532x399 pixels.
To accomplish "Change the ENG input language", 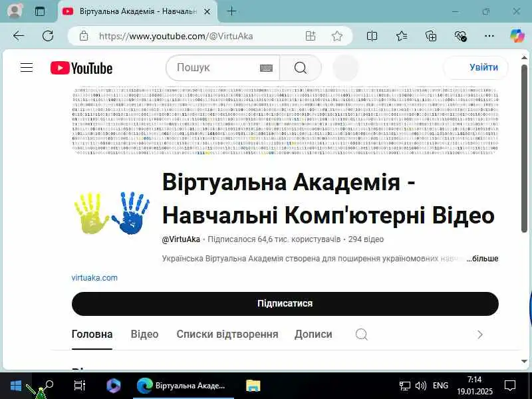I will tap(440, 386).
